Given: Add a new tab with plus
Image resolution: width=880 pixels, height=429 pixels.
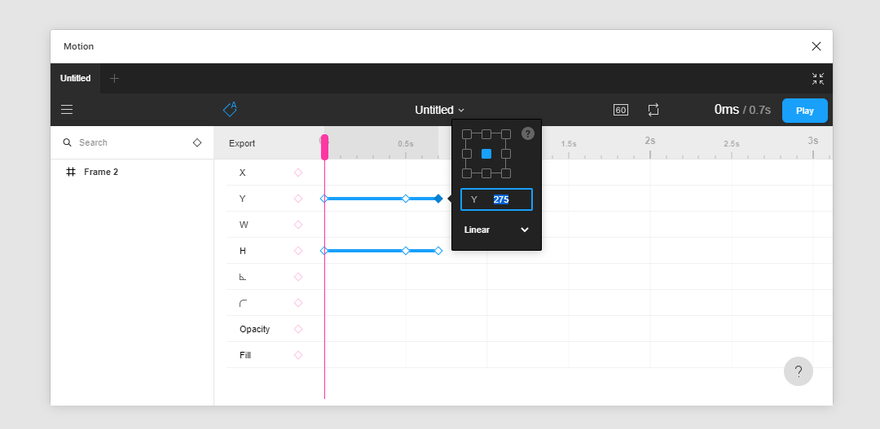Looking at the screenshot, I should pyautogui.click(x=114, y=79).
